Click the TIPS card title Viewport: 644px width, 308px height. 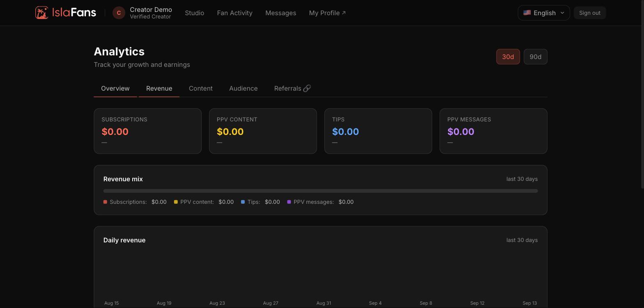[338, 120]
